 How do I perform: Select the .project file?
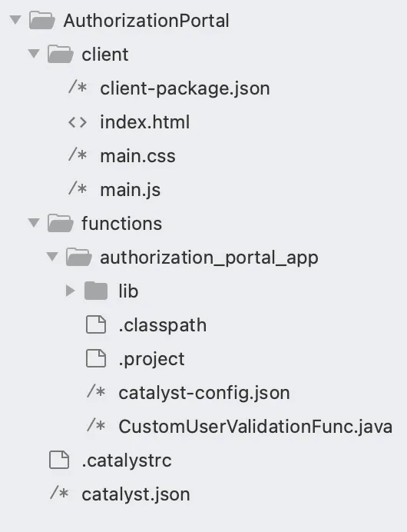click(151, 359)
